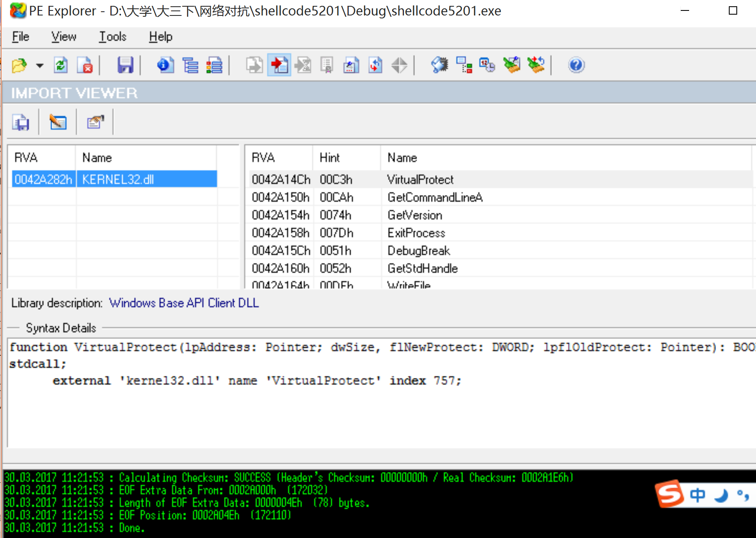
Task: Click the RVA column header in library list
Action: tap(41, 158)
